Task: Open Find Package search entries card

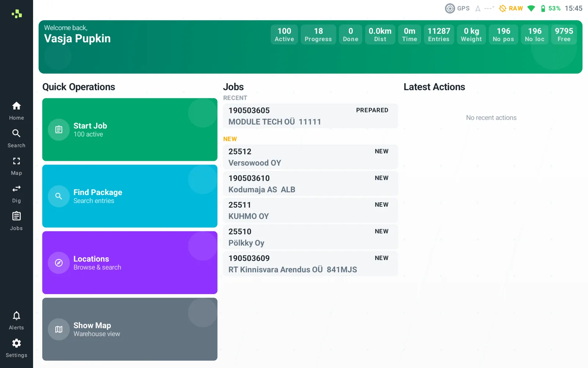Action: coord(130,196)
